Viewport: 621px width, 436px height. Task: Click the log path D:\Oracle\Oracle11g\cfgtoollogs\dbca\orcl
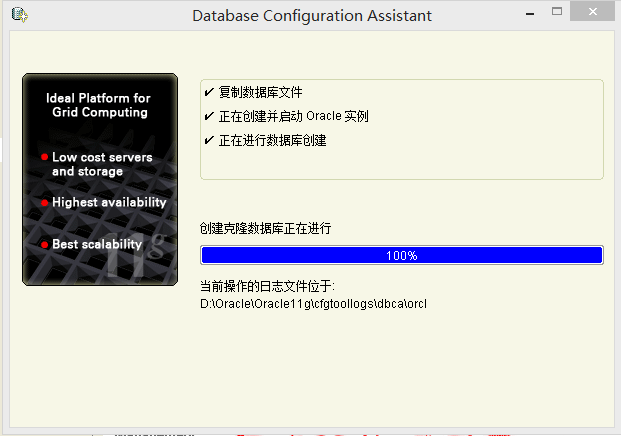[x=313, y=304]
